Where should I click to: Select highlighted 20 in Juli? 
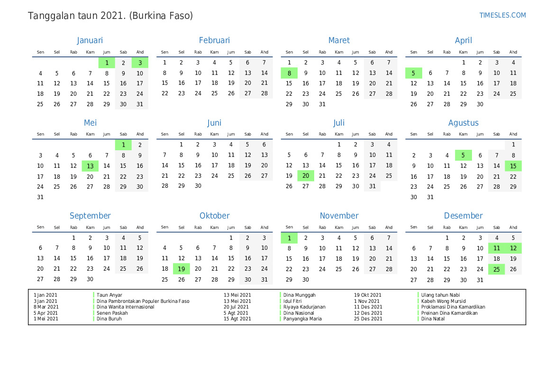click(306, 176)
